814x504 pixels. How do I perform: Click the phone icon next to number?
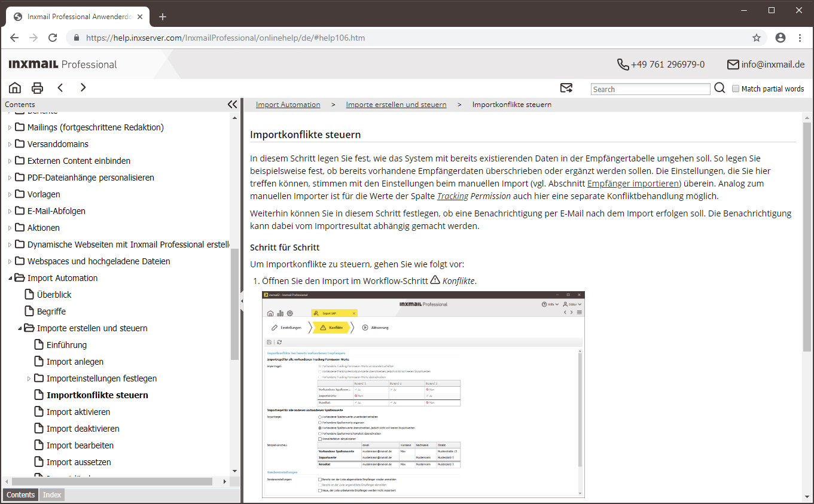(x=623, y=65)
